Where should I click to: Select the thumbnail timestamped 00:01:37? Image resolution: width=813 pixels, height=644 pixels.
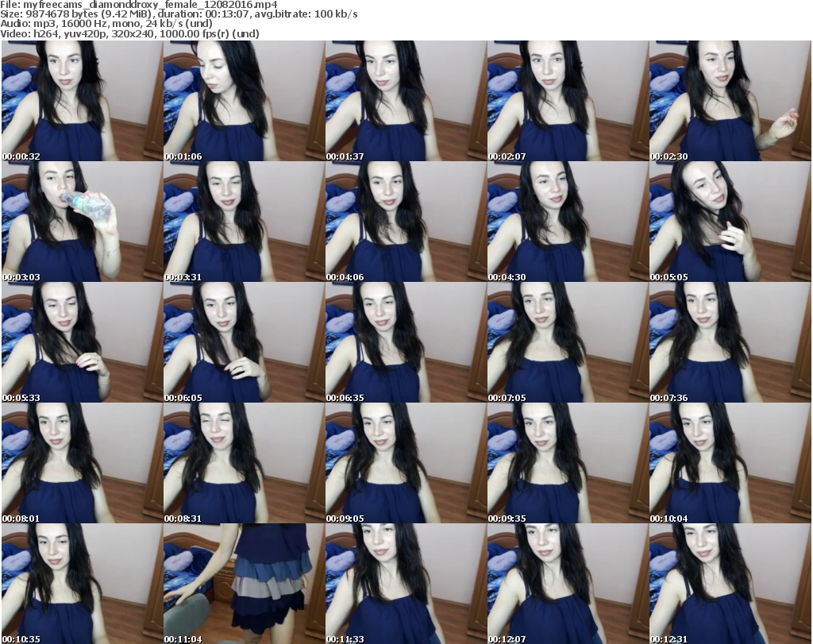point(406,101)
